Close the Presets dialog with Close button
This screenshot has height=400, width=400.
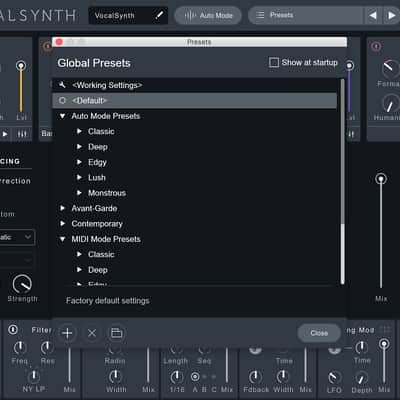click(319, 333)
